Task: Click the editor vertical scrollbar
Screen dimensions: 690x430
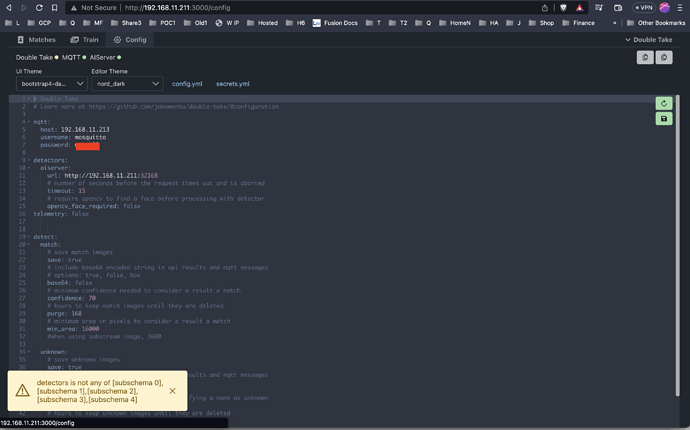Action: click(x=678, y=245)
